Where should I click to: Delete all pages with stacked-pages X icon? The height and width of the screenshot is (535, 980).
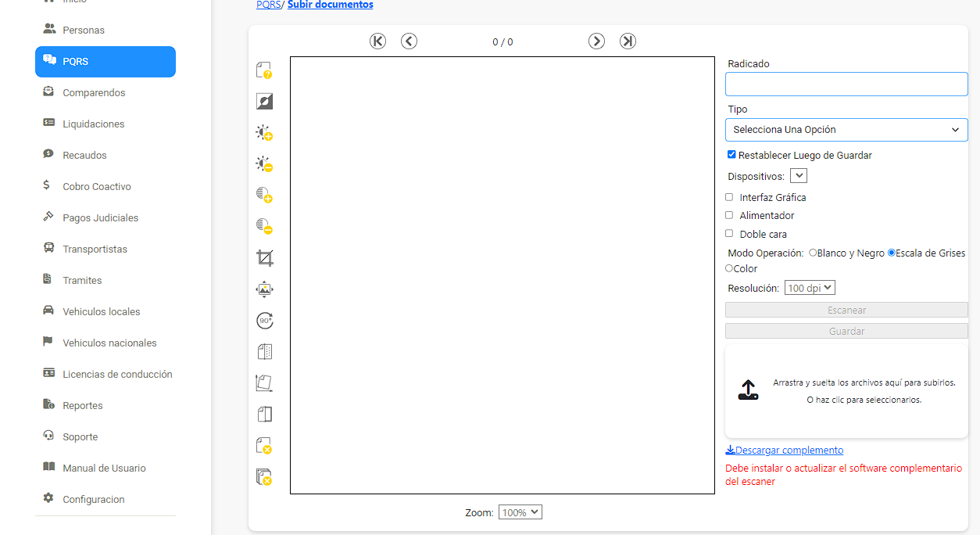pyautogui.click(x=264, y=477)
